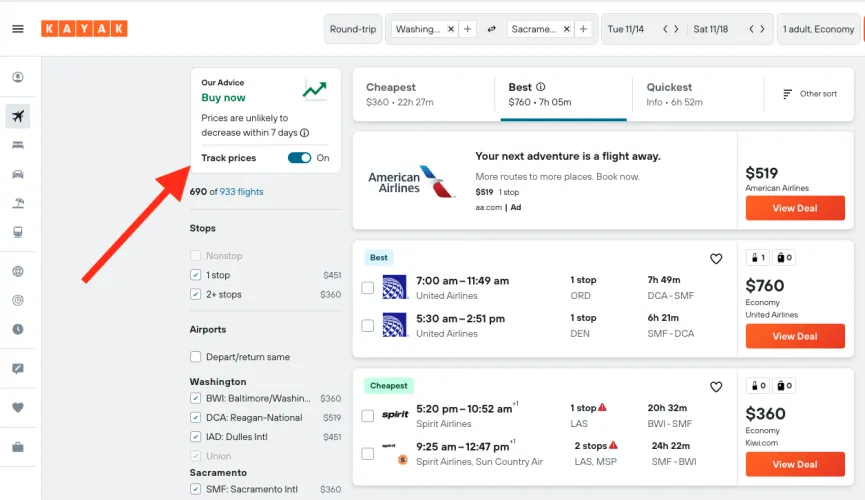Check the Depart/return same box
Image resolution: width=865 pixels, height=500 pixels.
[x=196, y=357]
